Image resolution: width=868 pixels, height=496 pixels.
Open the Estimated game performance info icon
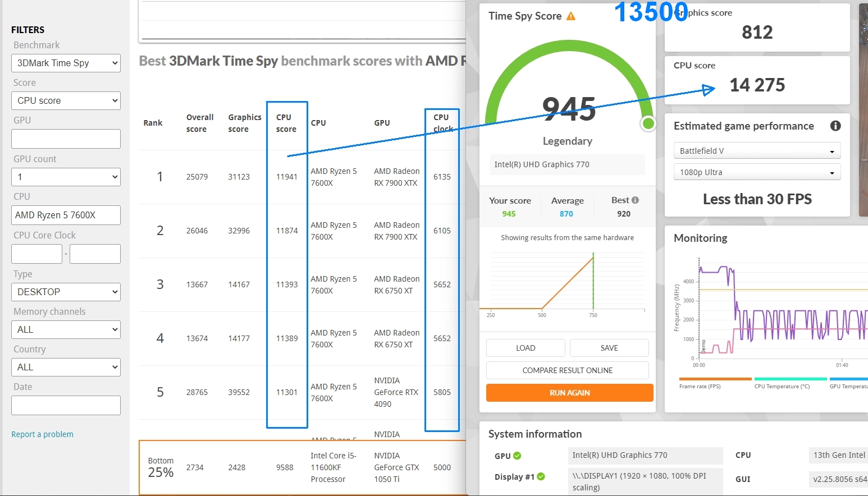[x=835, y=126]
